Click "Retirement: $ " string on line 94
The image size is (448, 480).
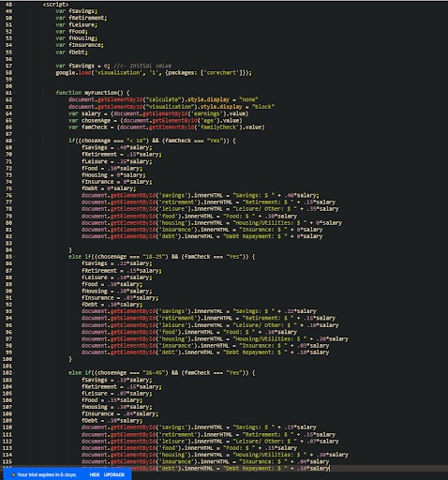click(x=268, y=318)
